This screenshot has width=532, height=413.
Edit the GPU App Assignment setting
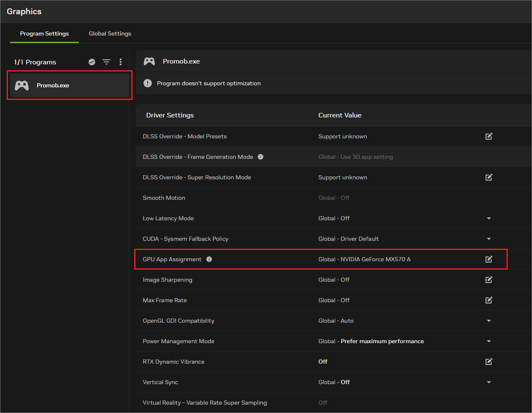click(489, 259)
